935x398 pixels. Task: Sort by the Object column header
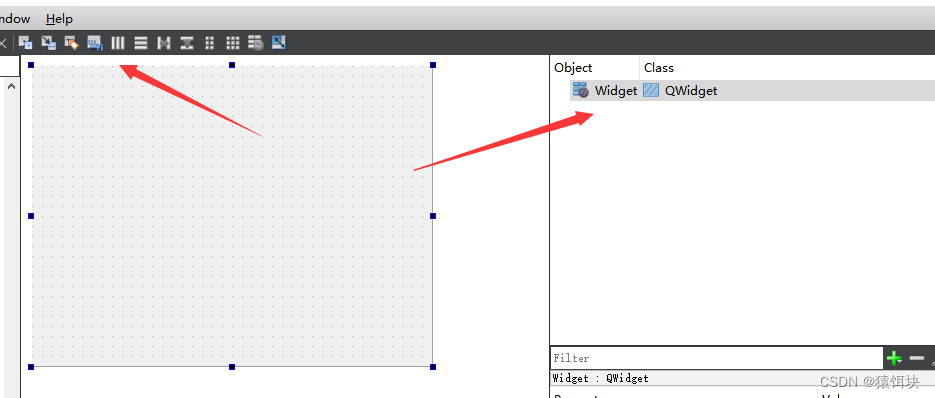tap(573, 68)
